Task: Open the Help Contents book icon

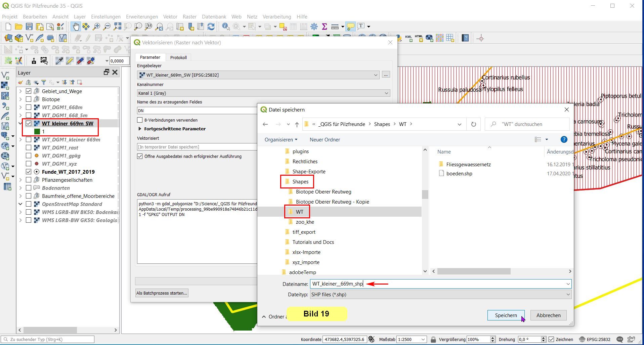Action: pyautogui.click(x=465, y=38)
